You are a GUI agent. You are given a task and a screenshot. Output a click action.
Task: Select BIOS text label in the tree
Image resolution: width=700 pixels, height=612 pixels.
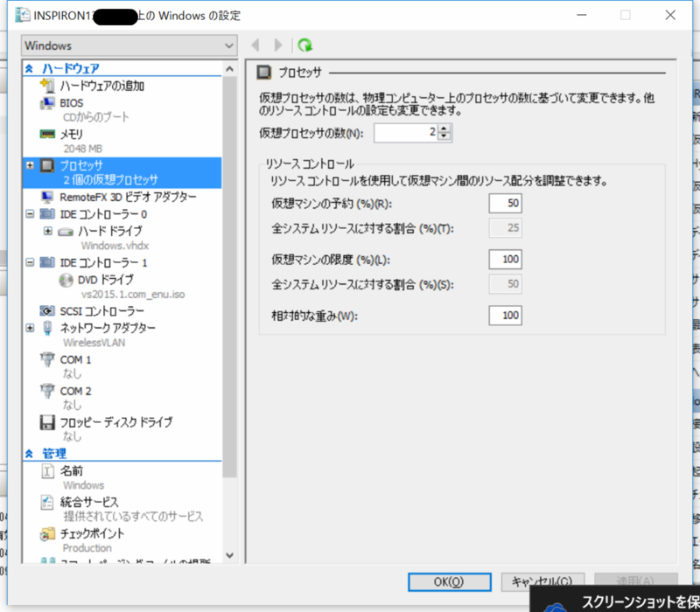[72, 103]
